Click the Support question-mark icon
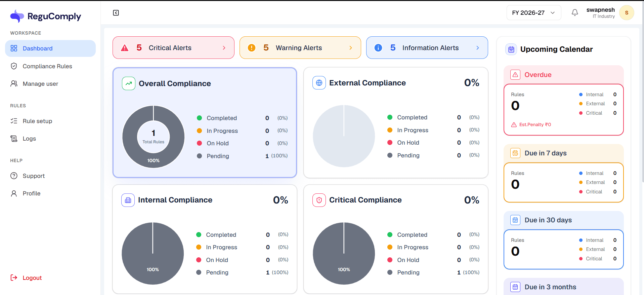Viewport: 644px width, 295px height. coord(14,176)
